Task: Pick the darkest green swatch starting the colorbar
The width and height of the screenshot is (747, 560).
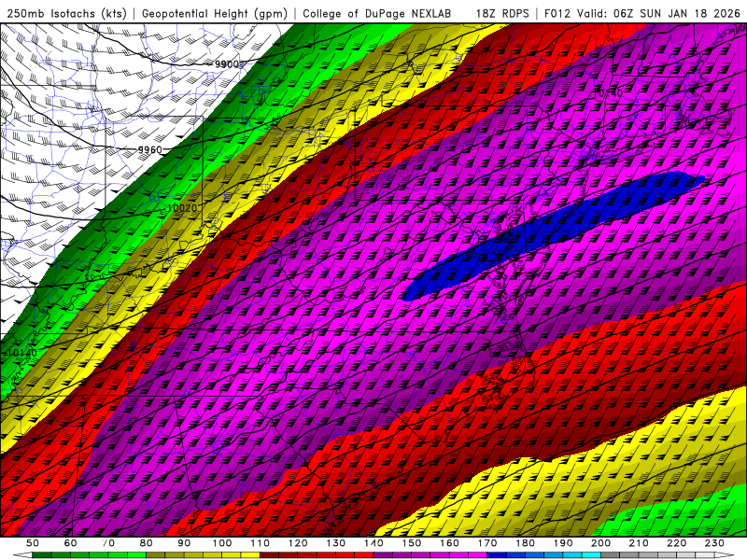Action: pos(41,555)
